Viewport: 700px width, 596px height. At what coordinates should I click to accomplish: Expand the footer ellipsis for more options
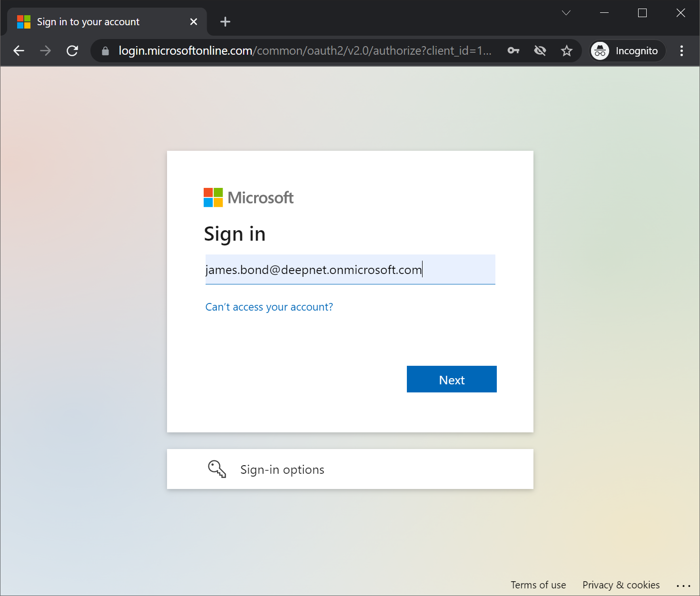tap(683, 586)
